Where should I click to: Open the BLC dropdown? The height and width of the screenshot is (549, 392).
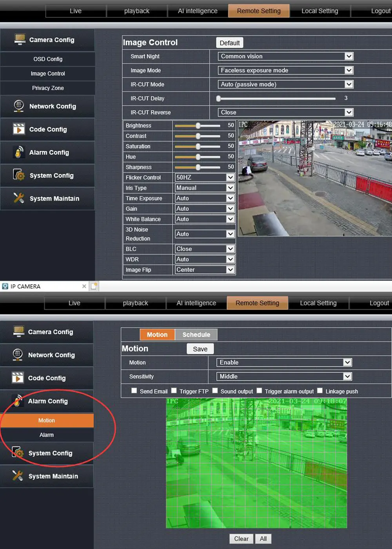(x=205, y=249)
